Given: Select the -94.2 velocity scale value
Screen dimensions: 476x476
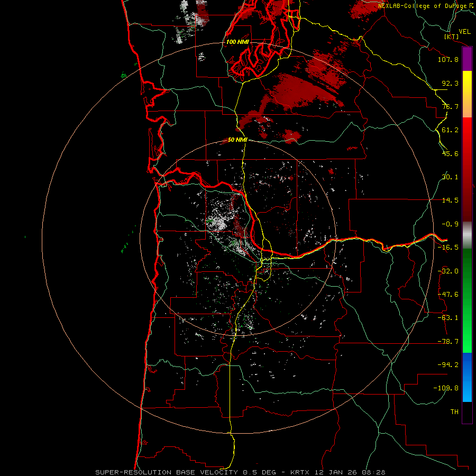Looking at the screenshot, I should click(x=448, y=364).
